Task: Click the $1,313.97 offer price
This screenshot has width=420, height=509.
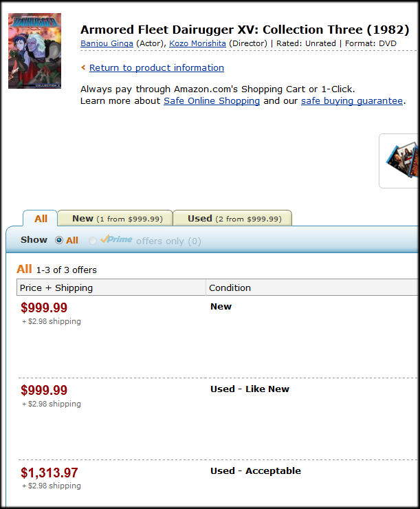Action: (49, 473)
